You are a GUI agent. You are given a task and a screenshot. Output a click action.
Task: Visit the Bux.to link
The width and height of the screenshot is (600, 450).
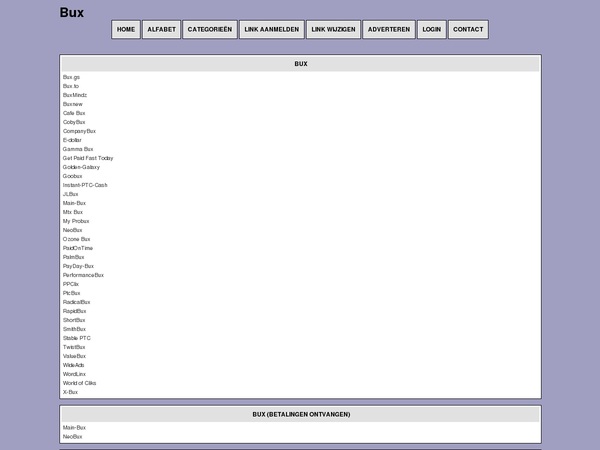(x=71, y=86)
